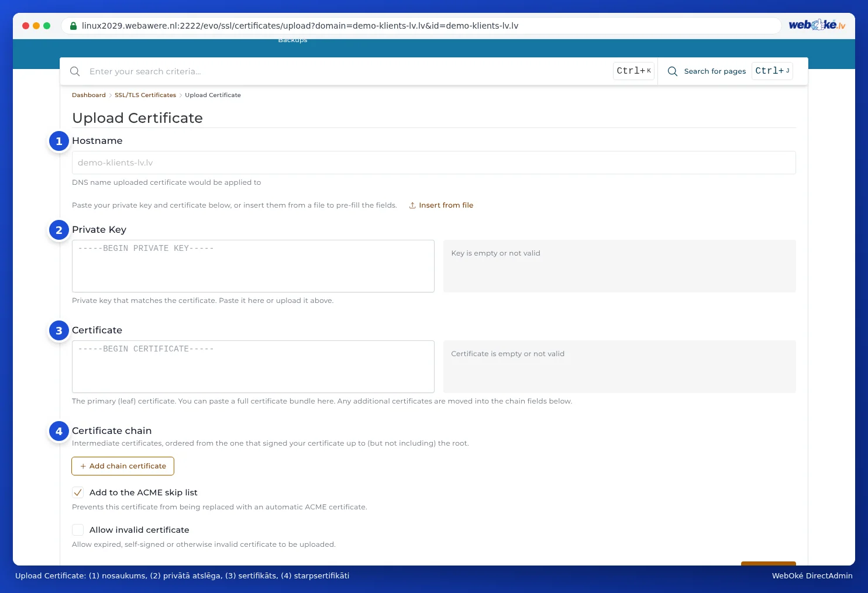Enable Allow invalid certificate checkbox
This screenshot has height=593, width=868.
(x=78, y=530)
